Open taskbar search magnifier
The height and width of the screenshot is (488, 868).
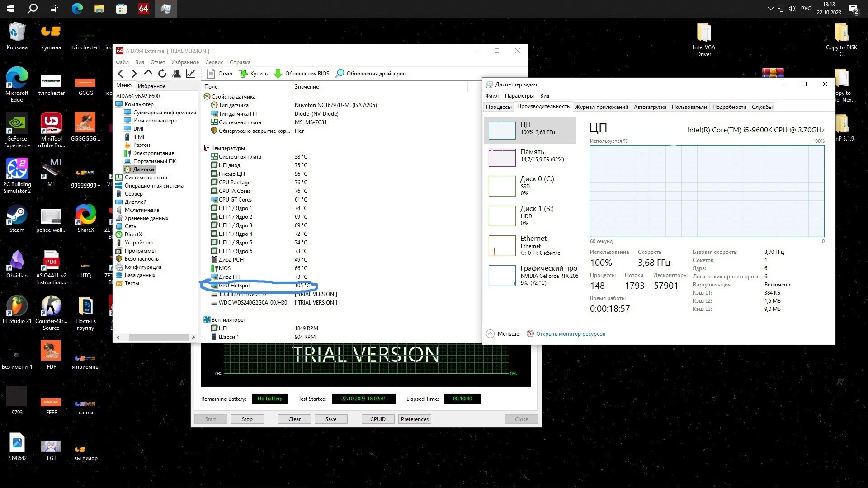point(33,9)
